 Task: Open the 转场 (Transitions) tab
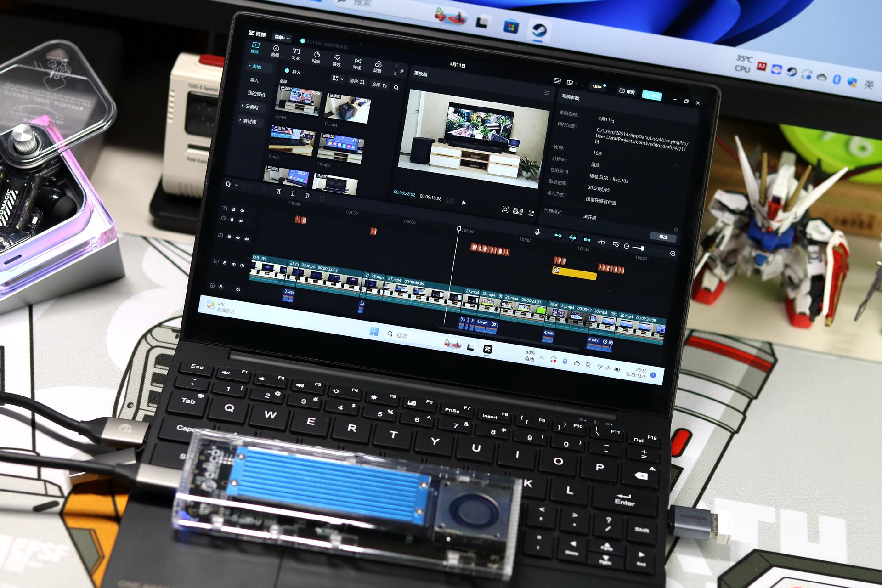pyautogui.click(x=357, y=63)
